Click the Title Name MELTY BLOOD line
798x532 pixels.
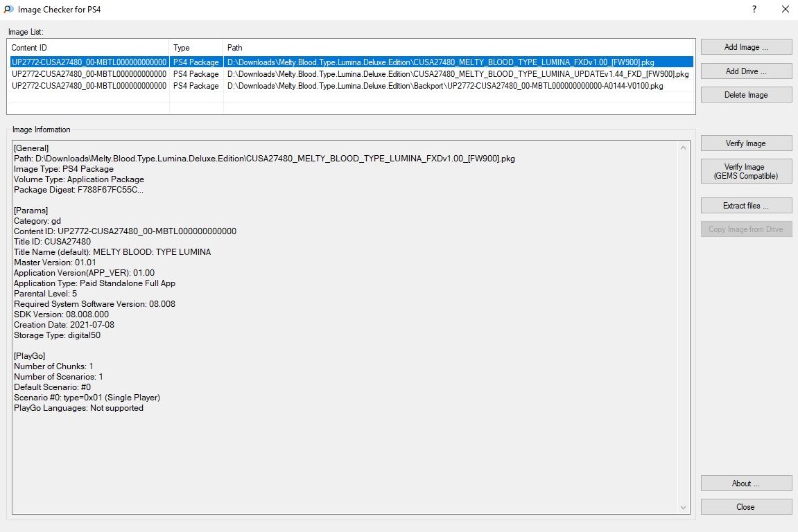point(112,251)
